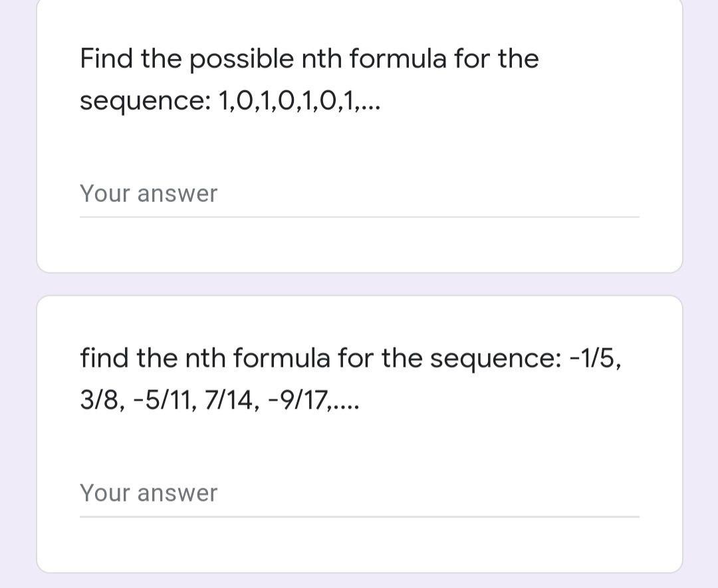Click the underline beneath the second answer field

(x=359, y=515)
